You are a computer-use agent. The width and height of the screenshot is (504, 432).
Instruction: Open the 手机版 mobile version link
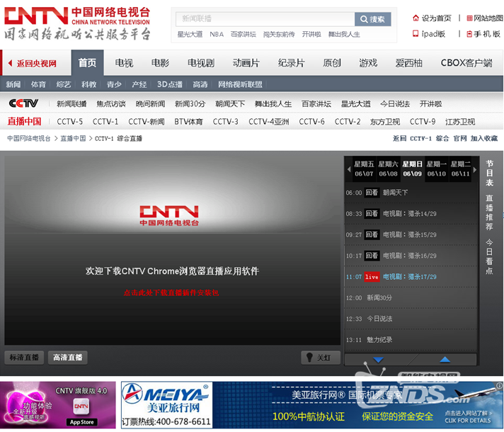[483, 34]
